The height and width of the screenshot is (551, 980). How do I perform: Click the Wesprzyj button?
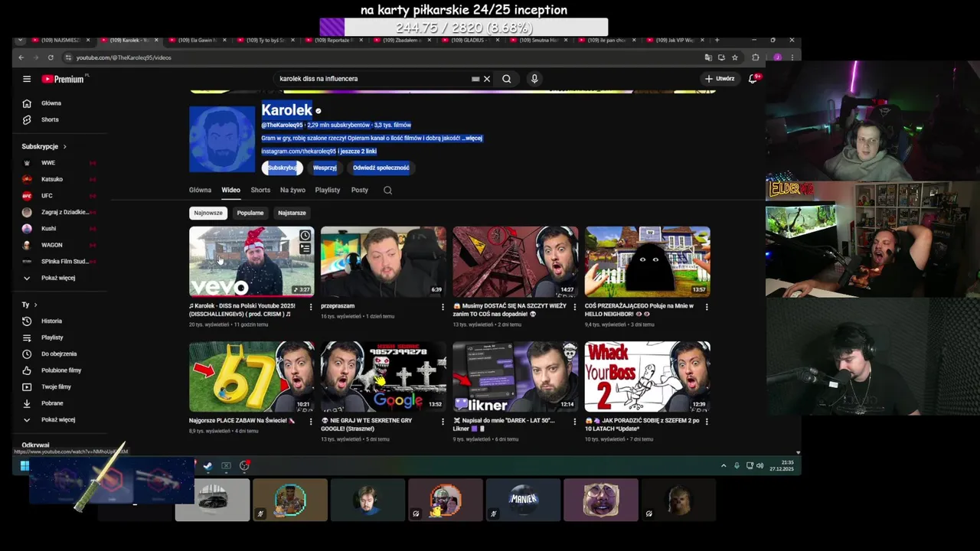coord(325,168)
